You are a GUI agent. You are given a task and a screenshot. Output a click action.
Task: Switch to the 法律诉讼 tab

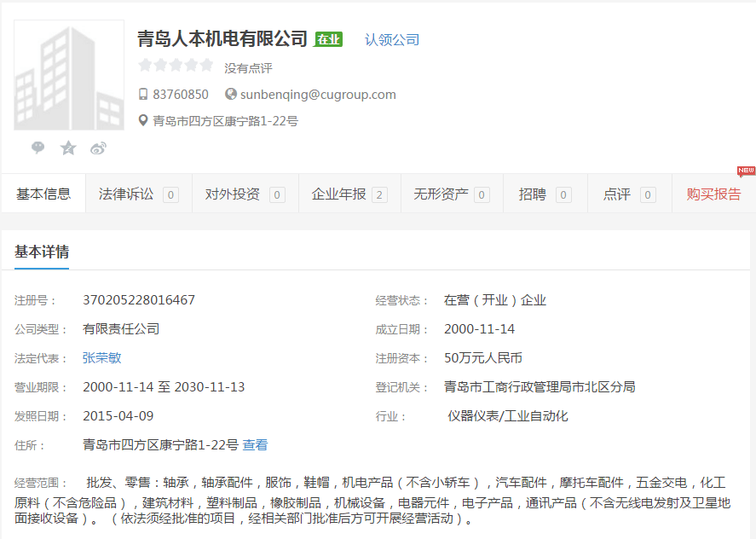[x=138, y=194]
